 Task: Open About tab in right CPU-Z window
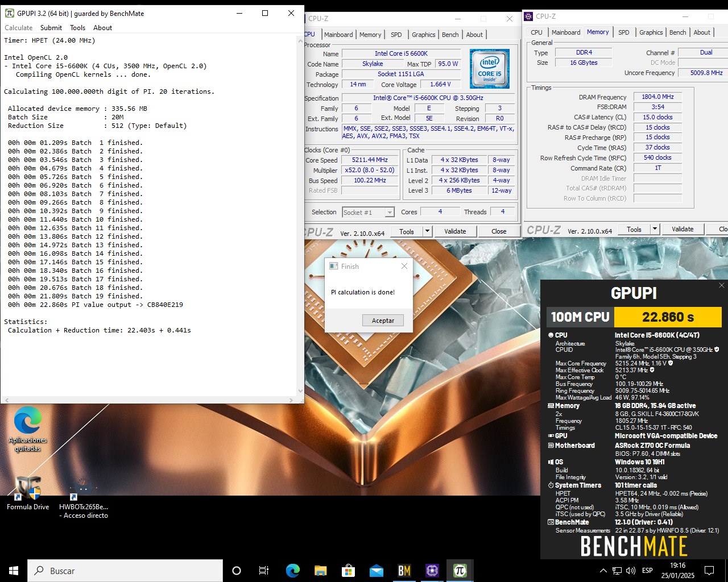(x=702, y=32)
